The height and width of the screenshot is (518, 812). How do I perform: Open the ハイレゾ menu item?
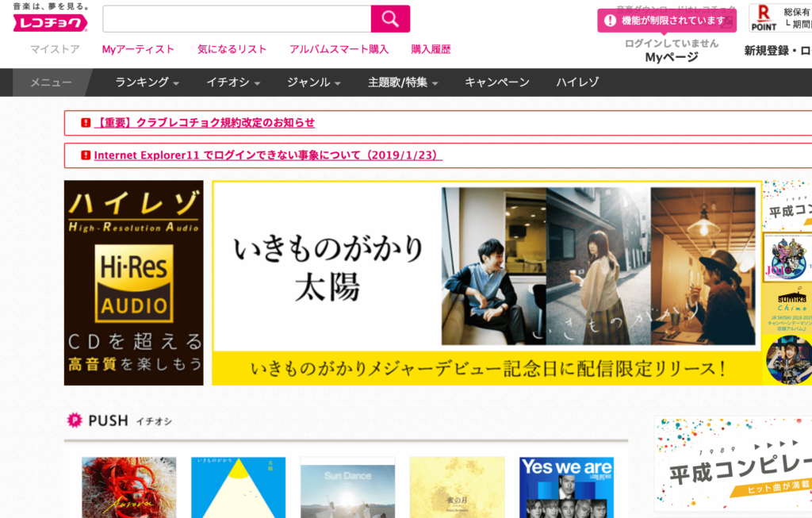tap(577, 82)
